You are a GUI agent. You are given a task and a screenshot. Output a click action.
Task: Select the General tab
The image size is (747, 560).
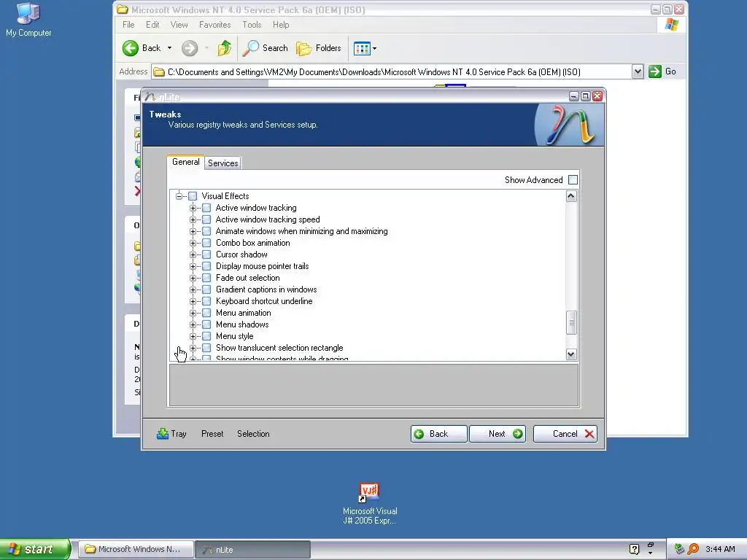186,162
